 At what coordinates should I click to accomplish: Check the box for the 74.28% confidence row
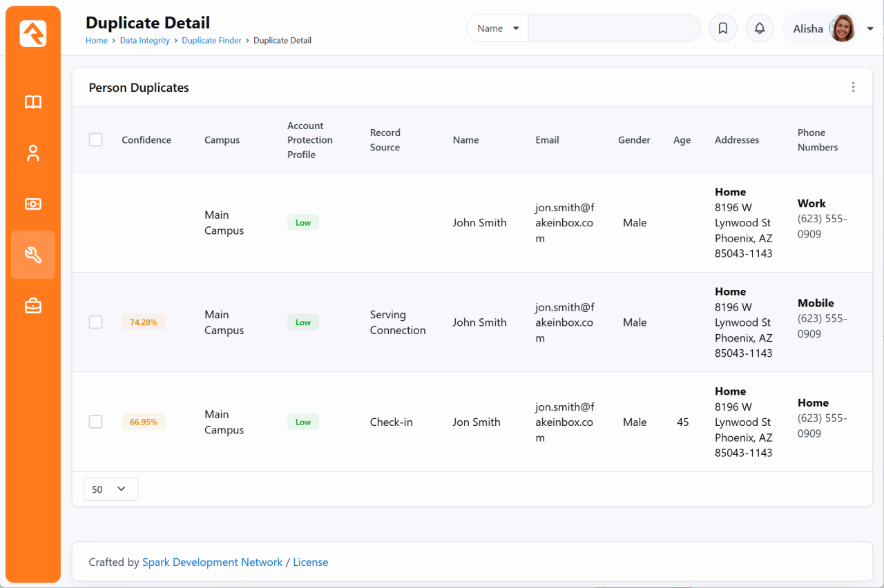coord(96,322)
